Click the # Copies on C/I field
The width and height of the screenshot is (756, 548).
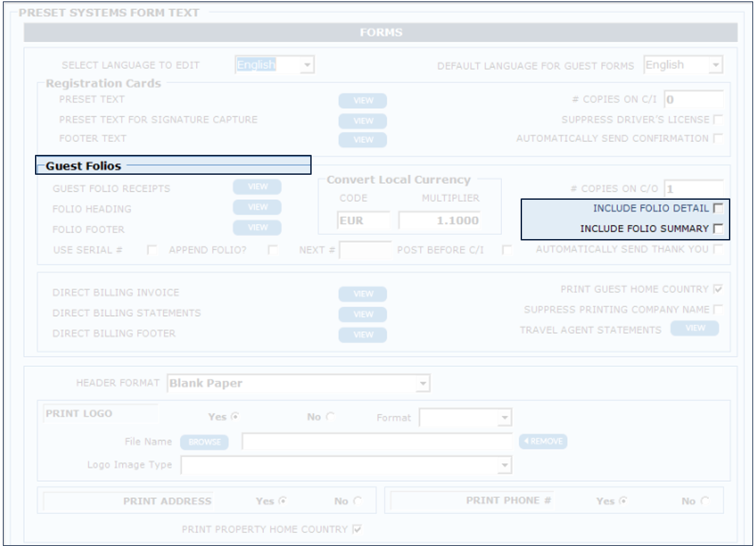coord(693,100)
